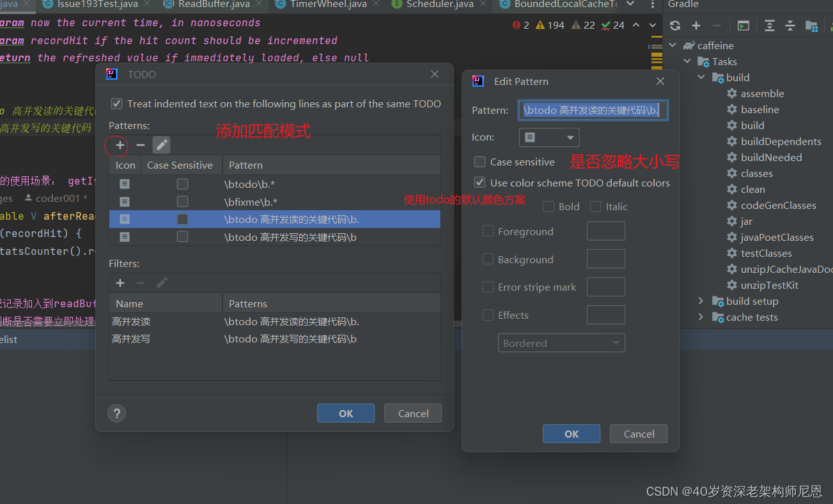Click the Pattern text field in Edit Pattern
Screen dimensions: 833x504
593,110
